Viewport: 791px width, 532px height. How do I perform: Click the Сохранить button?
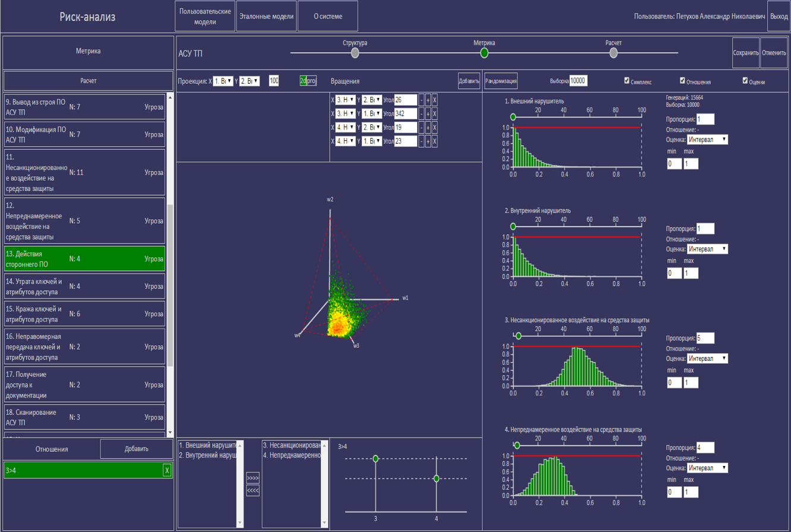coord(745,53)
